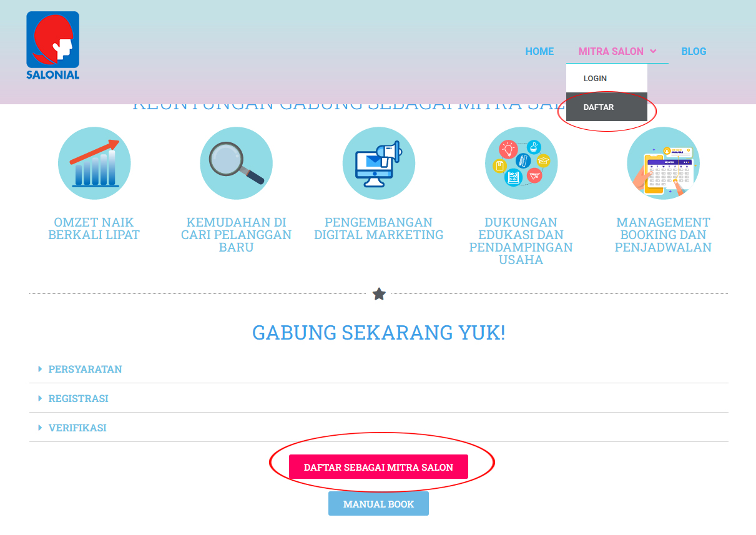Image resolution: width=756 pixels, height=535 pixels.
Task: Click the megaphone digital marketing icon
Action: pyautogui.click(x=379, y=164)
